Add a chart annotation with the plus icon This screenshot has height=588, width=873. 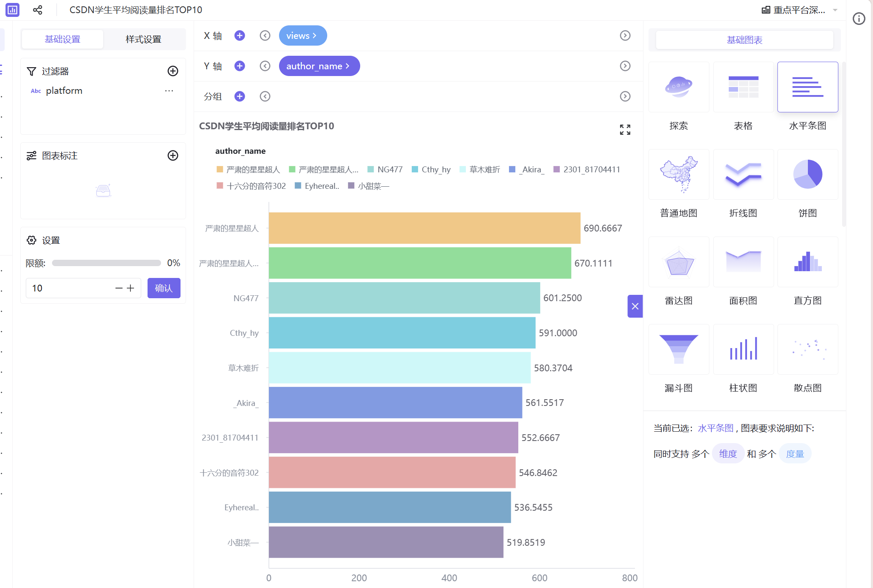click(172, 155)
